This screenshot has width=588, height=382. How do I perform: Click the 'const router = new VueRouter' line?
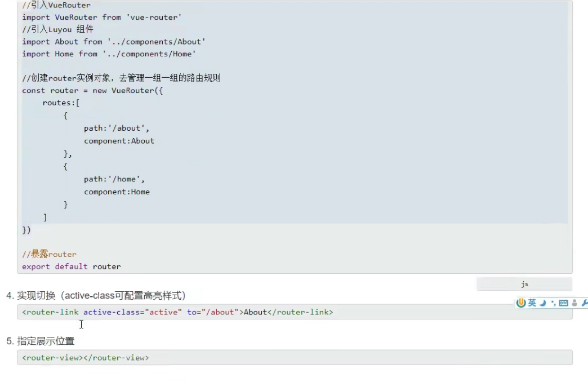point(92,90)
